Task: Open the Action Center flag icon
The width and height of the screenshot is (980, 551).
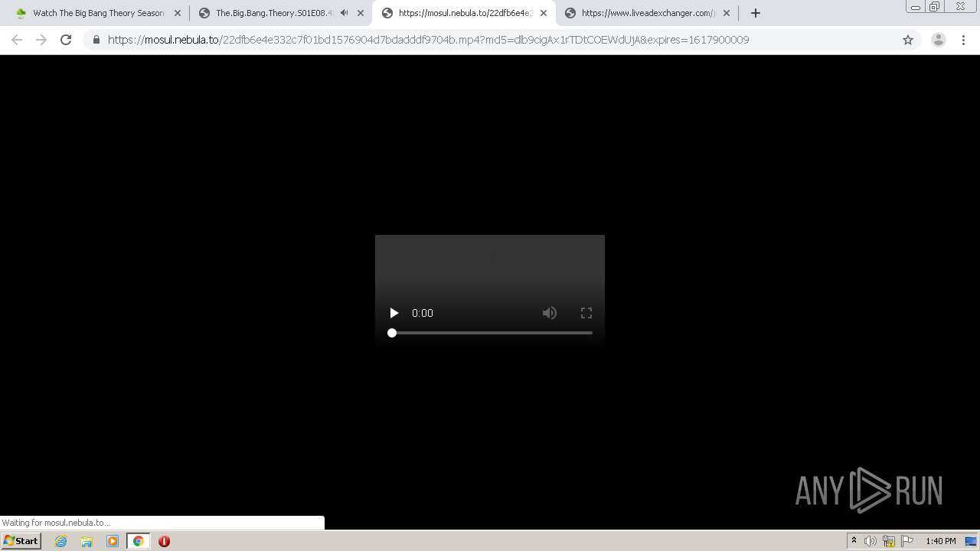Action: coord(907,541)
